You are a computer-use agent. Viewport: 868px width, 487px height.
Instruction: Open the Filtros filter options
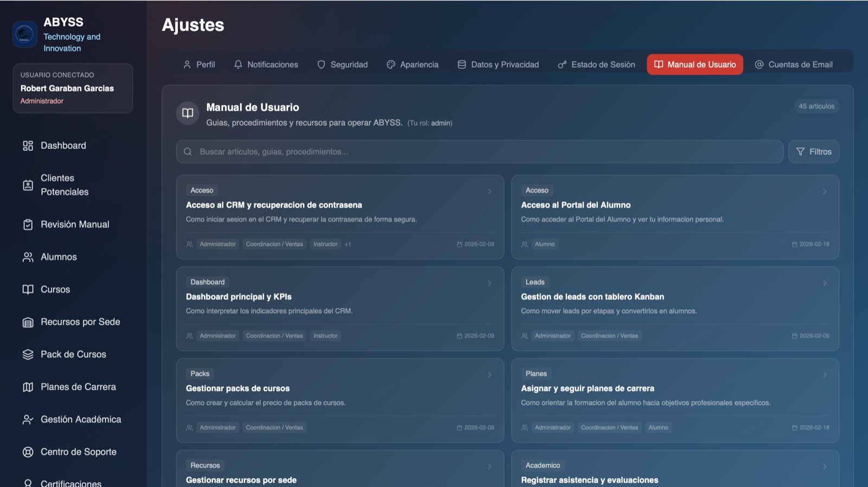point(813,152)
